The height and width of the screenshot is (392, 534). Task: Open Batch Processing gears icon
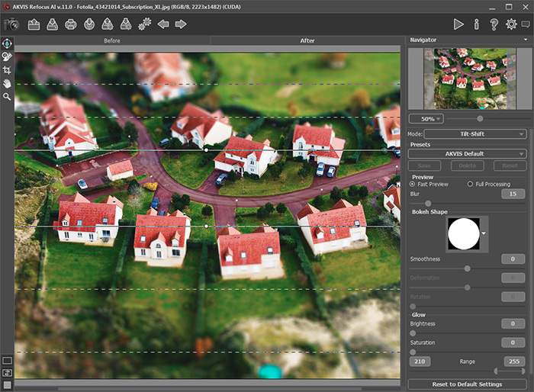[x=145, y=24]
